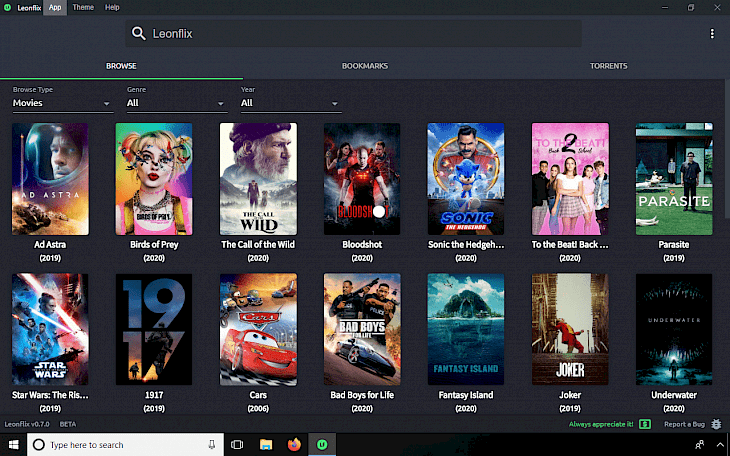Open the Cars poster
730x456 pixels.
click(x=258, y=329)
